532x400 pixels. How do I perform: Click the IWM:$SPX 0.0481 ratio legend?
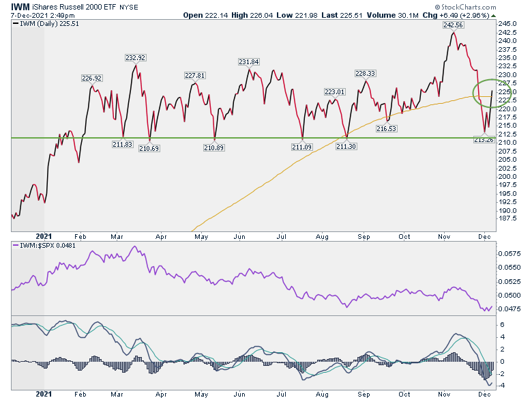(44, 246)
